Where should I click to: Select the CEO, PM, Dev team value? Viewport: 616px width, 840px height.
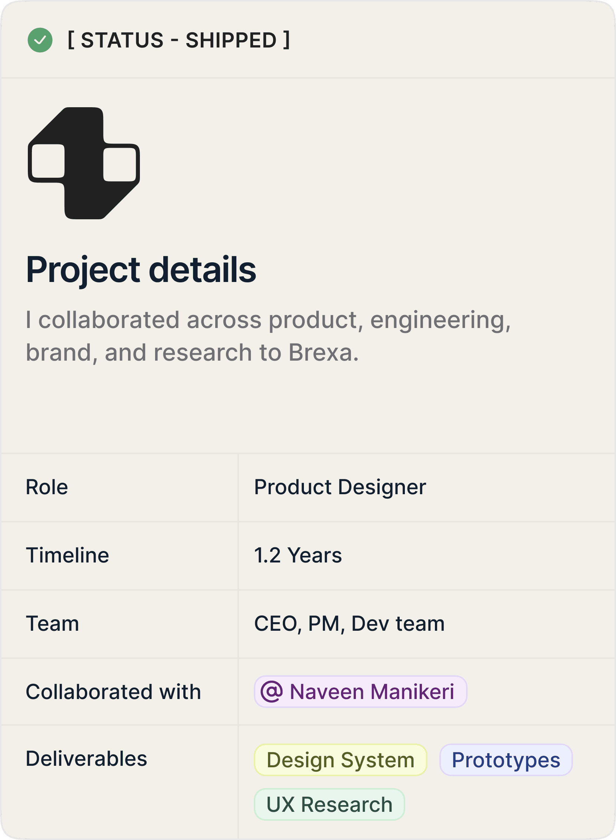pyautogui.click(x=349, y=623)
